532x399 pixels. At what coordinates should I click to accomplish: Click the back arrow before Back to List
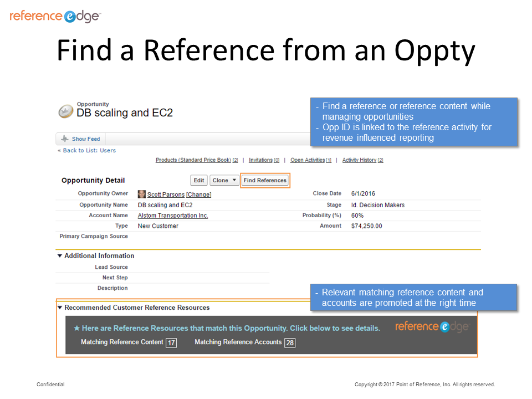(59, 150)
